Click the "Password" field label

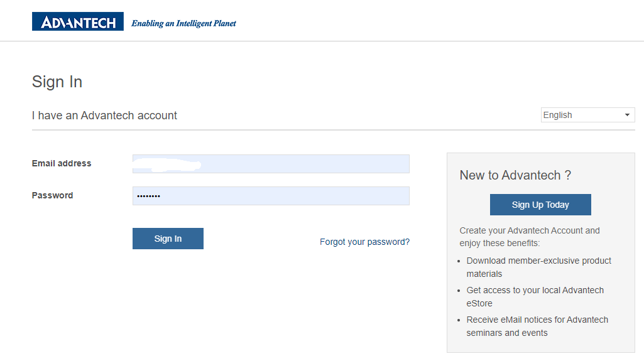52,195
